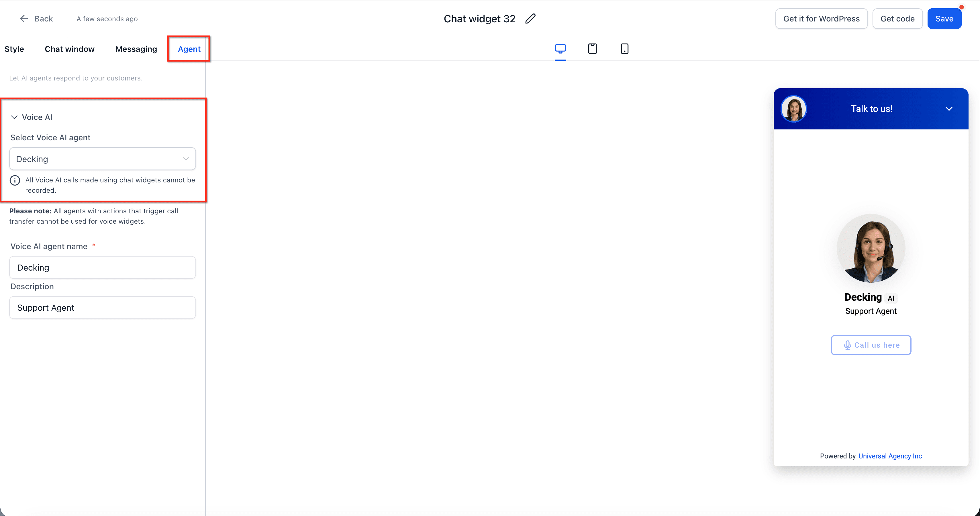The width and height of the screenshot is (980, 516).
Task: Focus the Description input field
Action: pyautogui.click(x=102, y=308)
